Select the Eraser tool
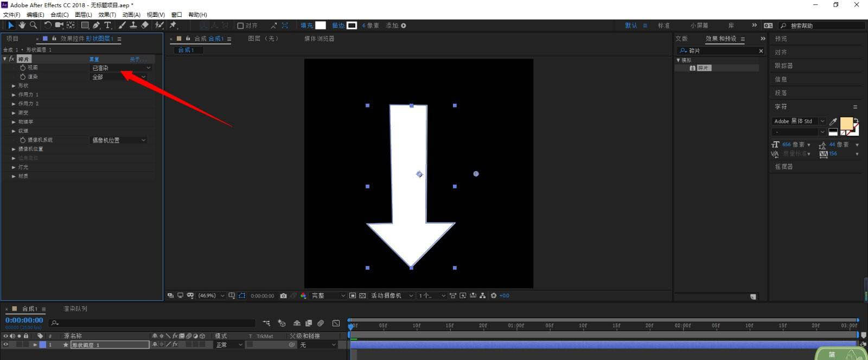Screen dimensions: 868x360 [145, 25]
